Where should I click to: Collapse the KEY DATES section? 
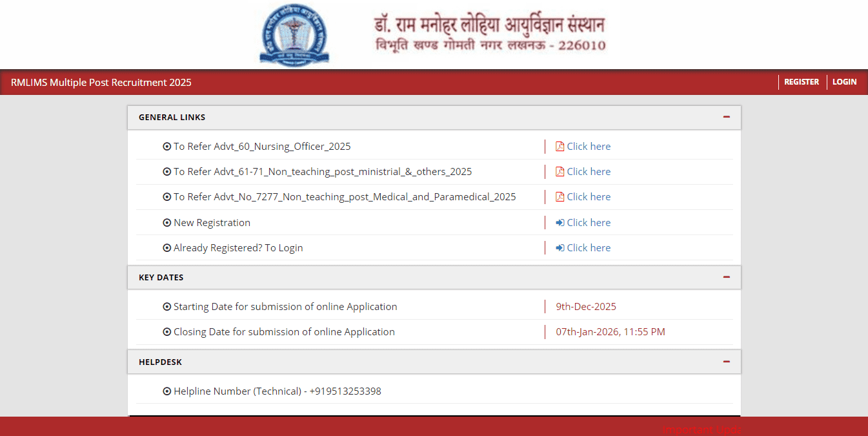tap(727, 277)
